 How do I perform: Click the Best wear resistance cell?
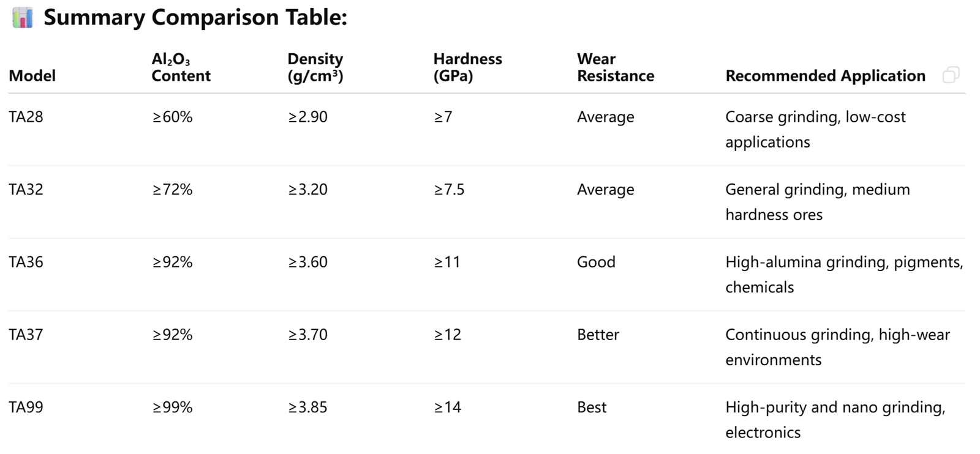tap(591, 407)
